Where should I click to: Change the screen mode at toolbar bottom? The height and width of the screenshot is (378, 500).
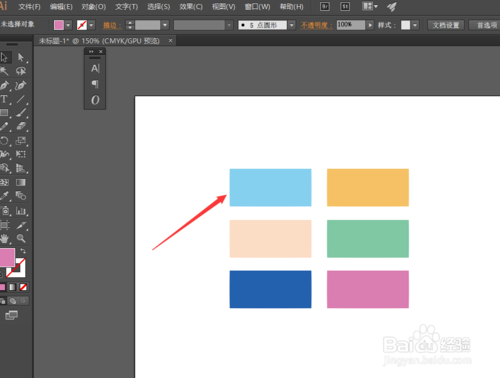click(12, 315)
